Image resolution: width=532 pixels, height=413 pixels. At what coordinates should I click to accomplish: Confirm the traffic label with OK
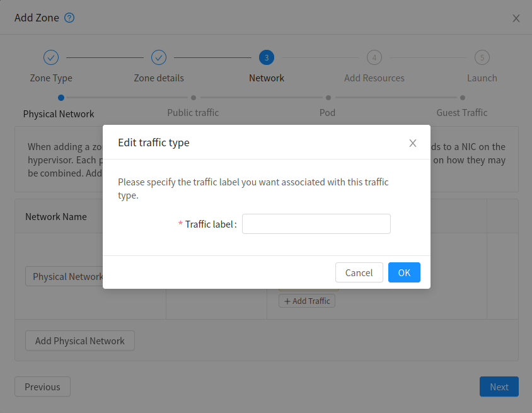click(x=404, y=272)
